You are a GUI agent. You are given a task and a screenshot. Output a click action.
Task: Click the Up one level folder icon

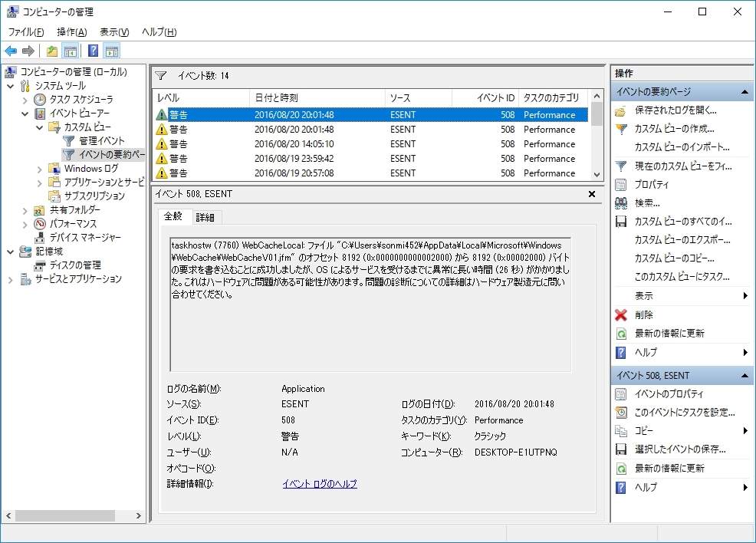click(x=52, y=51)
